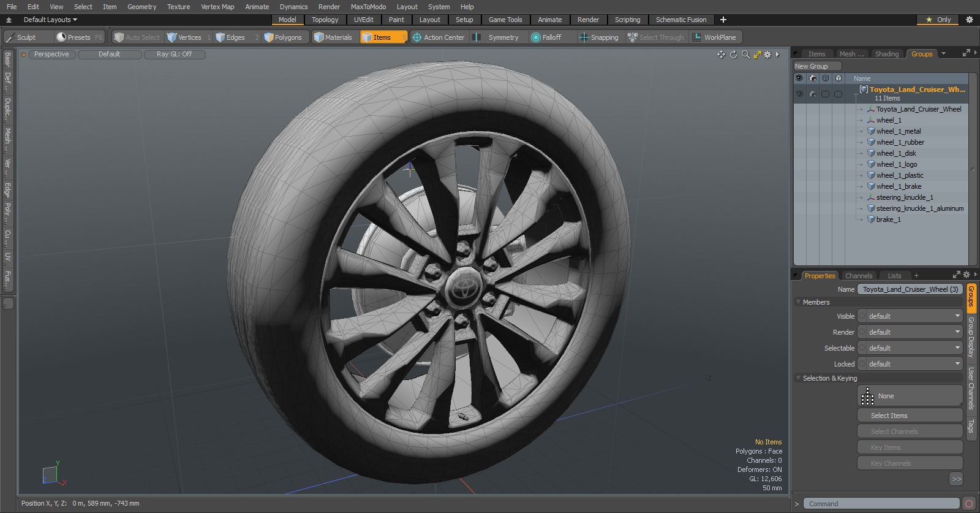This screenshot has height=513, width=980.
Task: Open Selectable dropdown set to default
Action: [x=910, y=348]
